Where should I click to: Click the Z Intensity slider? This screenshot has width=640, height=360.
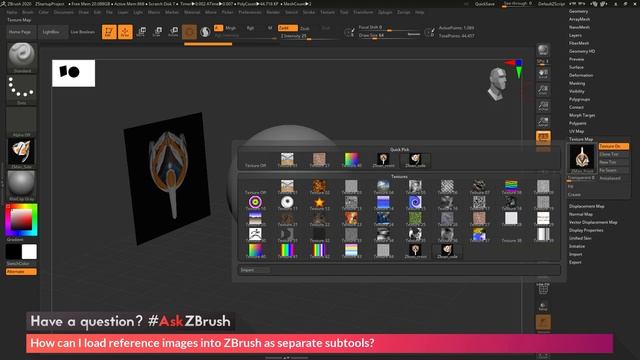pos(308,36)
